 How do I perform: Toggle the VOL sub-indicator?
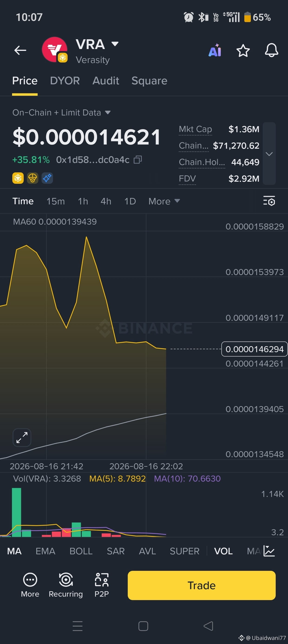[223, 551]
